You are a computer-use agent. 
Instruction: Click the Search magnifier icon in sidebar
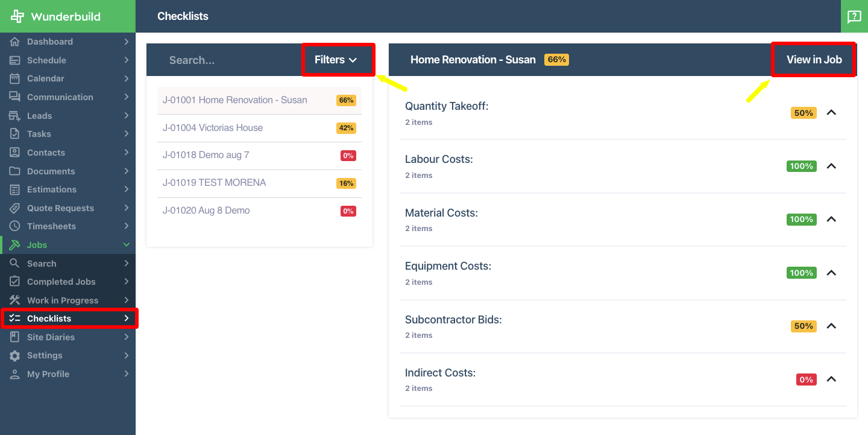15,264
